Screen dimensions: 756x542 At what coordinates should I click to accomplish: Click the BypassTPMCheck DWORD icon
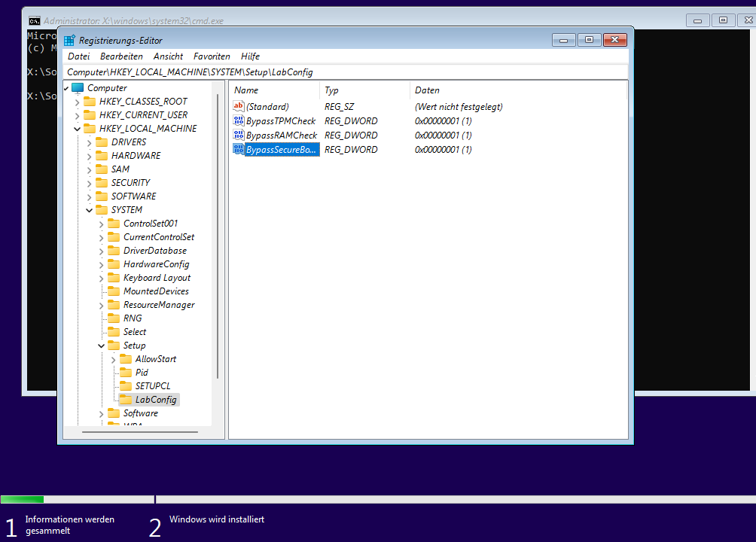click(x=239, y=120)
